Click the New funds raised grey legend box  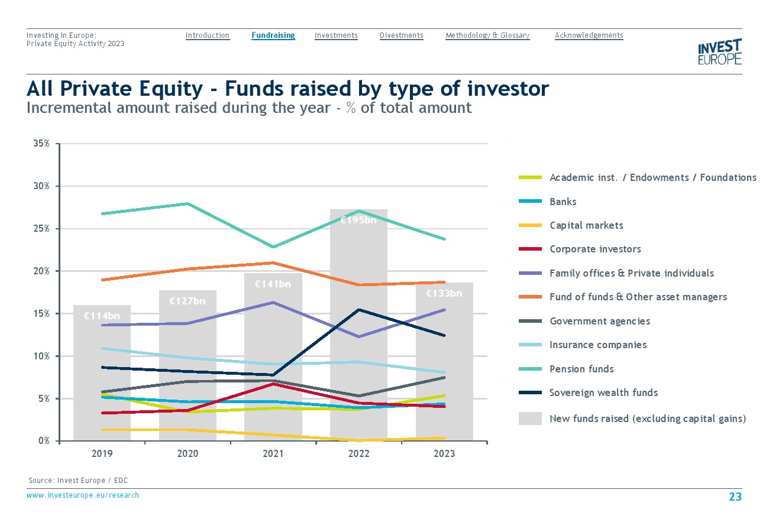click(x=530, y=419)
